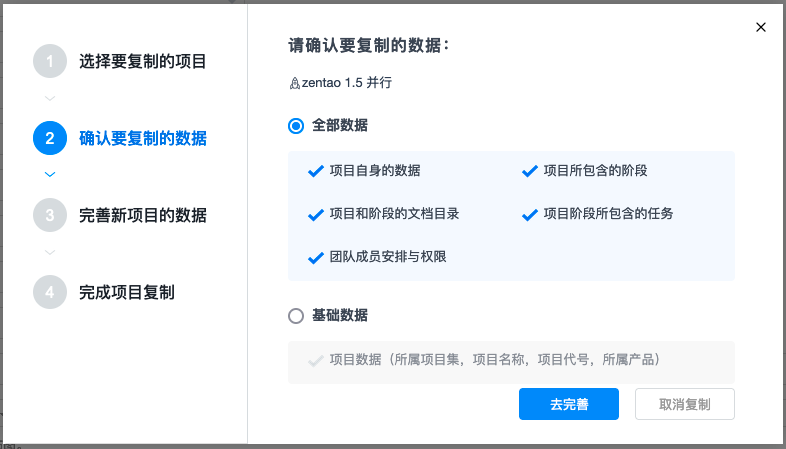Open the 完善新项目的数据 step

pos(143,215)
